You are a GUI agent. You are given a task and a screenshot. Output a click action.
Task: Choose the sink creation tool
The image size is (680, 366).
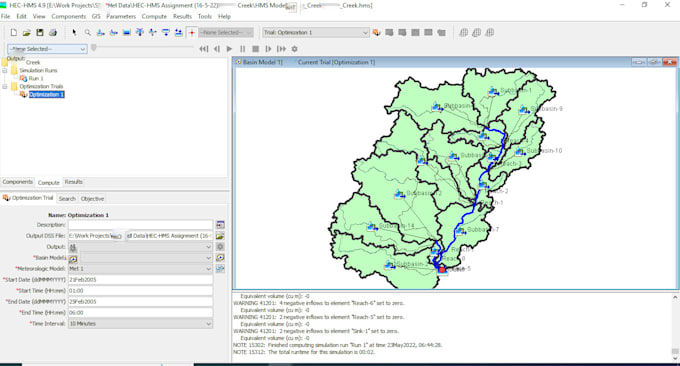(178, 33)
